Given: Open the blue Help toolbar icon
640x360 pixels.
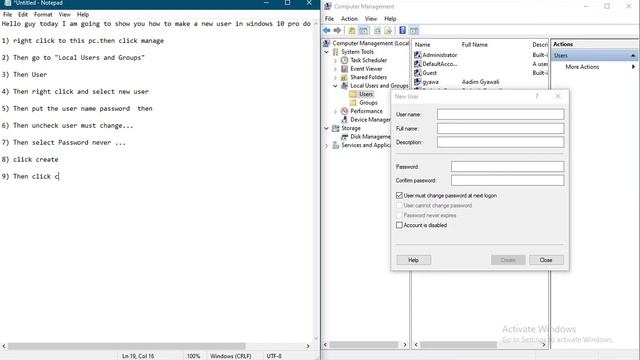Looking at the screenshot, I should 402,31.
